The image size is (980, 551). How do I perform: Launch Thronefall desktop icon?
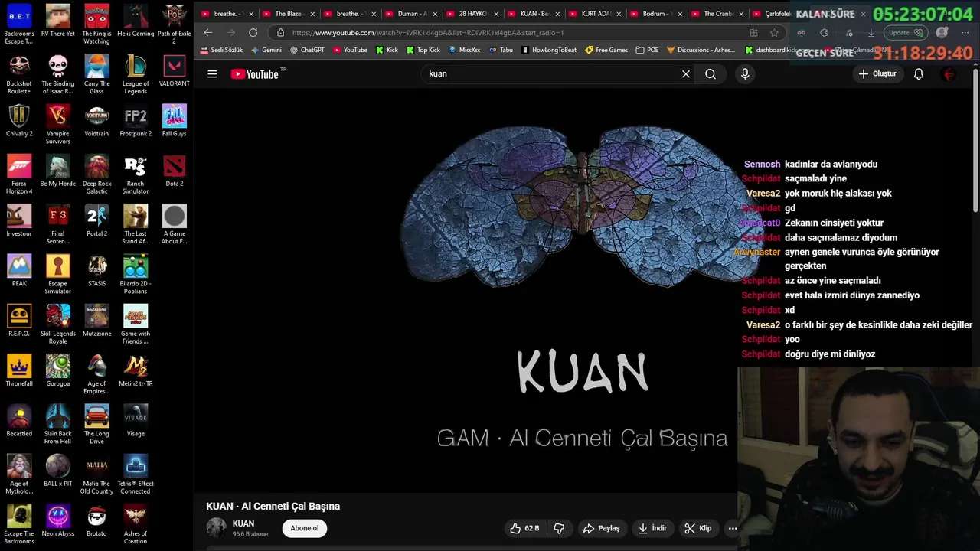(x=19, y=370)
